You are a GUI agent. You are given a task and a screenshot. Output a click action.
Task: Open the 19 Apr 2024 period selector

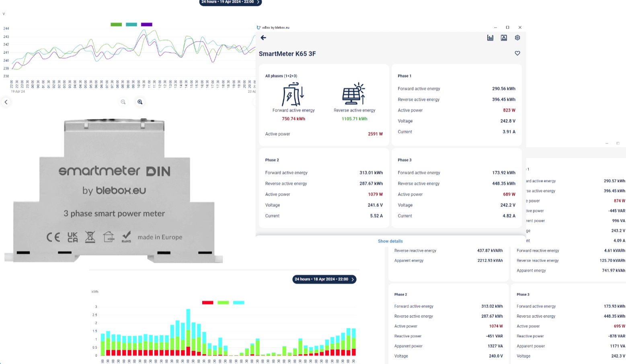[230, 2]
